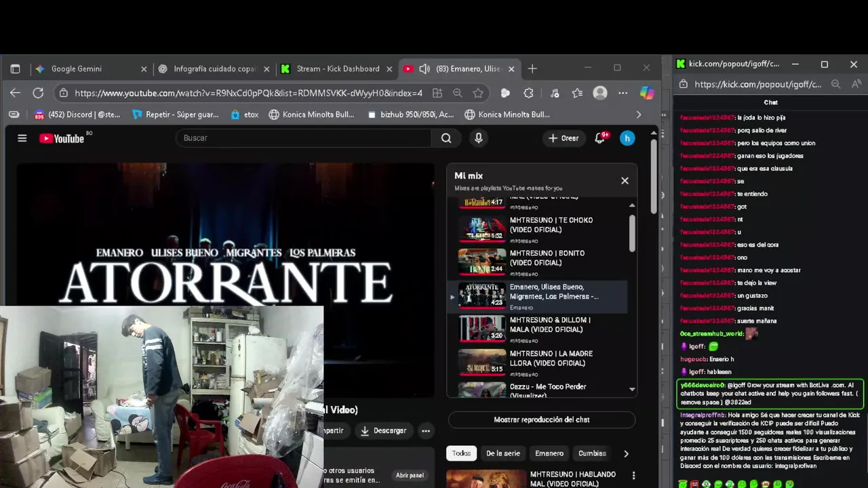The height and width of the screenshot is (488, 868).
Task: Click username y666devoeiro0 in Kick chat
Action: [703, 385]
